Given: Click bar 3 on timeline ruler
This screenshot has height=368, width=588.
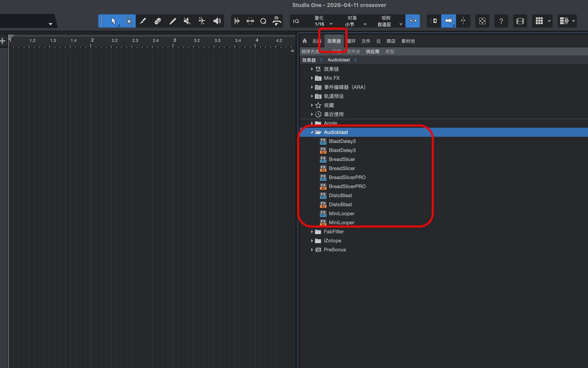Looking at the screenshot, I should tap(174, 40).
